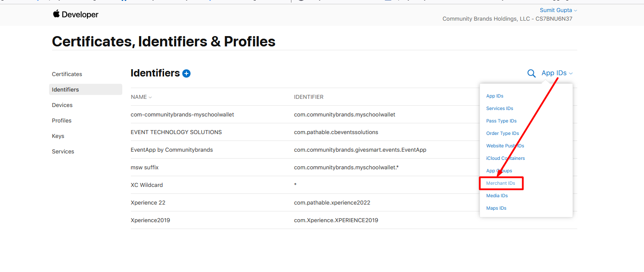The image size is (644, 272).
Task: Click the Apple Developer logo
Action: click(76, 14)
